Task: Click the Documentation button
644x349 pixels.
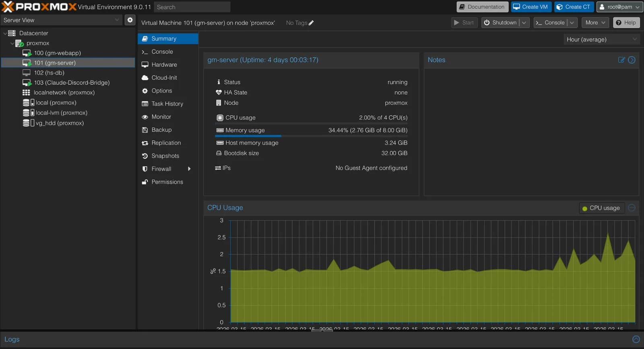Action: pyautogui.click(x=482, y=7)
